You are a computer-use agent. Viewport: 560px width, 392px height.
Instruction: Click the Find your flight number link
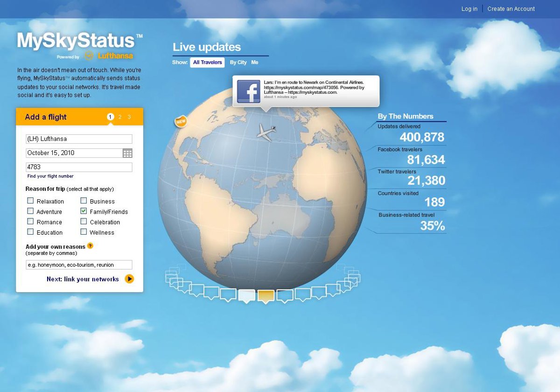[x=50, y=176]
